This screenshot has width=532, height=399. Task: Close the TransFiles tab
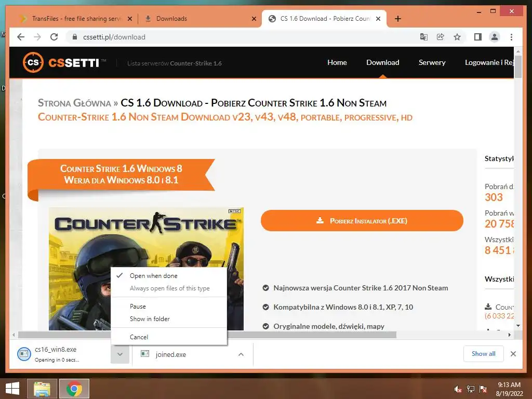click(129, 19)
